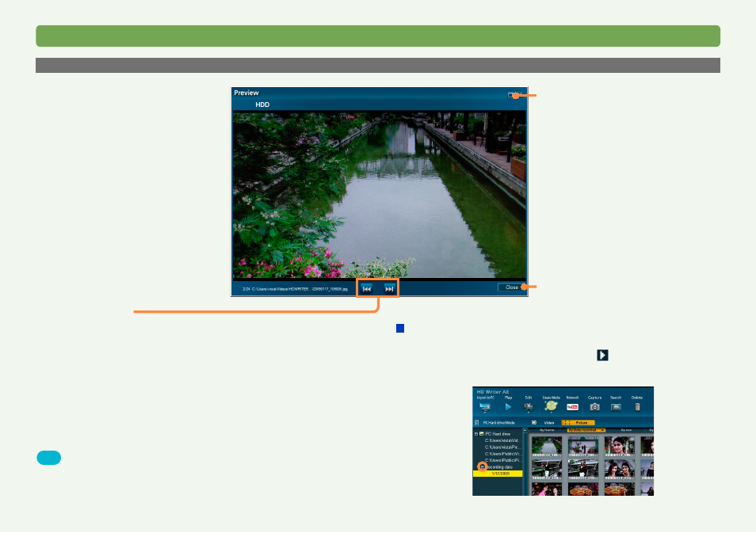756x533 pixels.
Task: Sort thumbnails By Date recorded
Action: (x=586, y=430)
